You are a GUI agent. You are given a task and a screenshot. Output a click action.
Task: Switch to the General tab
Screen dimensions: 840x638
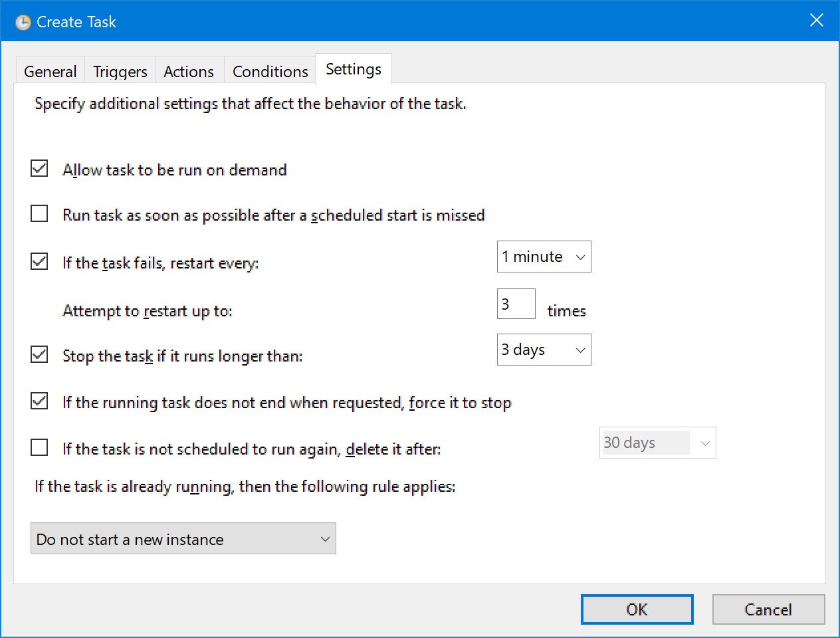(51, 71)
